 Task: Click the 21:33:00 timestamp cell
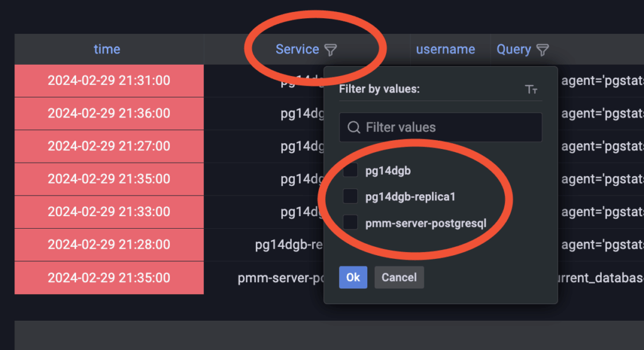click(x=109, y=212)
